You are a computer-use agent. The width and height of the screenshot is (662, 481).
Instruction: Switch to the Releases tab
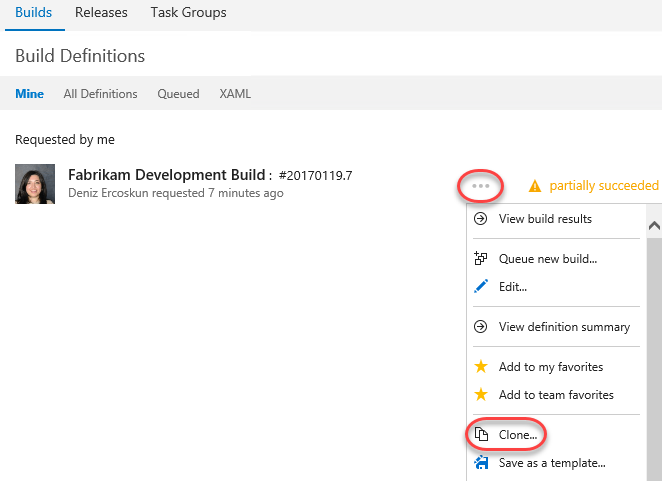101,13
